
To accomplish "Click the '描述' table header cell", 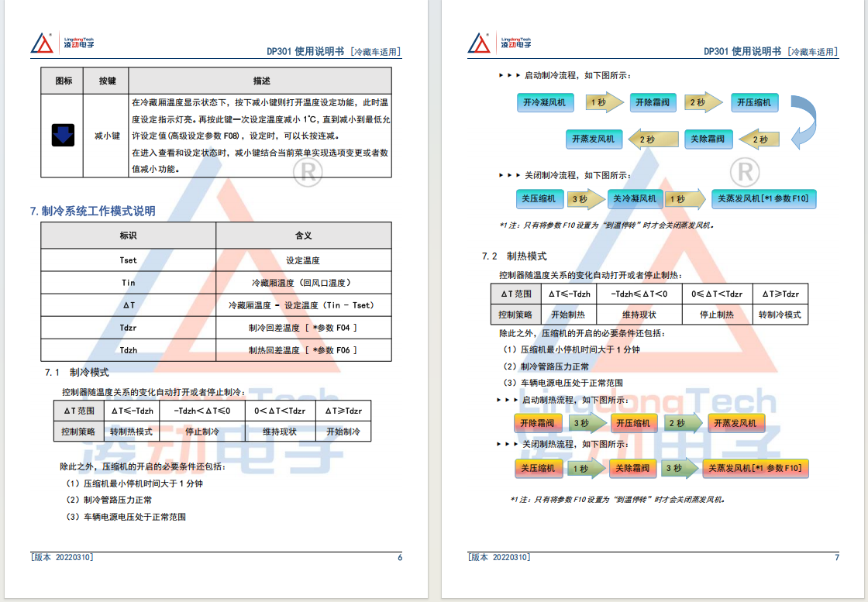I will (x=260, y=81).
